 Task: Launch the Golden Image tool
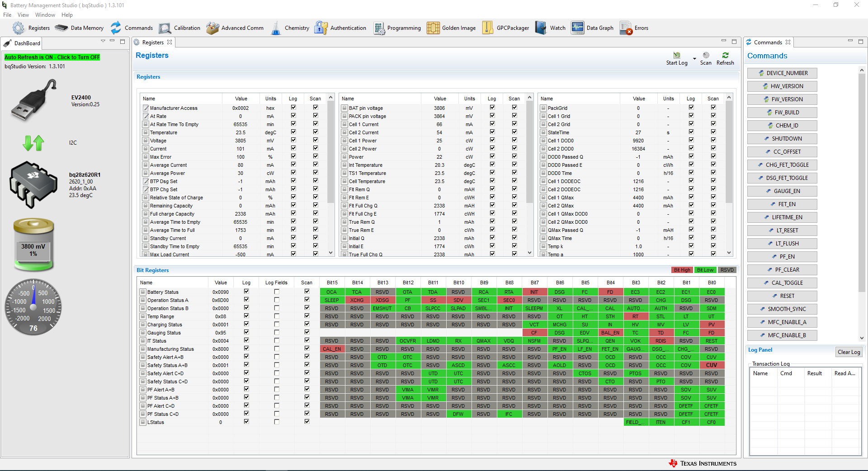[433, 28]
